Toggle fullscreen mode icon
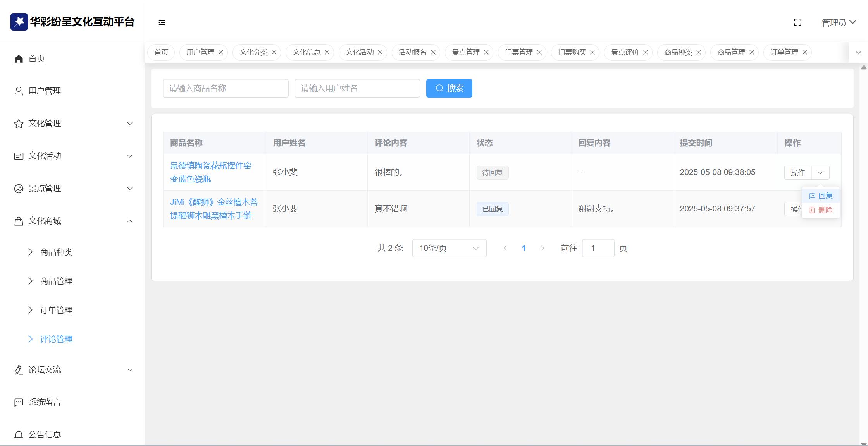868x446 pixels. 797,22
